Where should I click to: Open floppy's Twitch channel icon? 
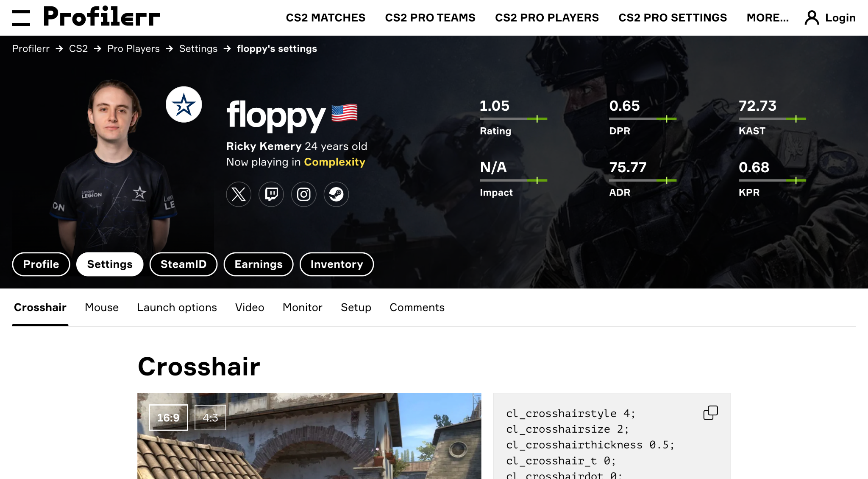coord(271,194)
